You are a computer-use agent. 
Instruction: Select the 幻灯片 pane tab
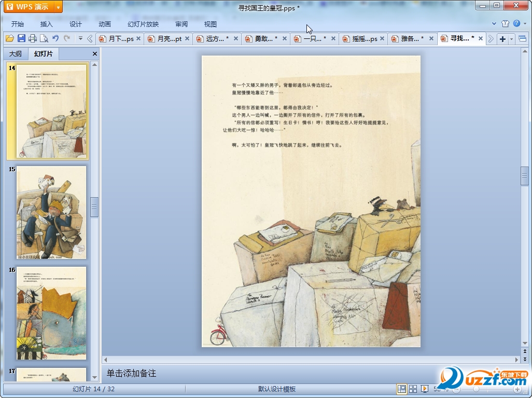pyautogui.click(x=44, y=53)
